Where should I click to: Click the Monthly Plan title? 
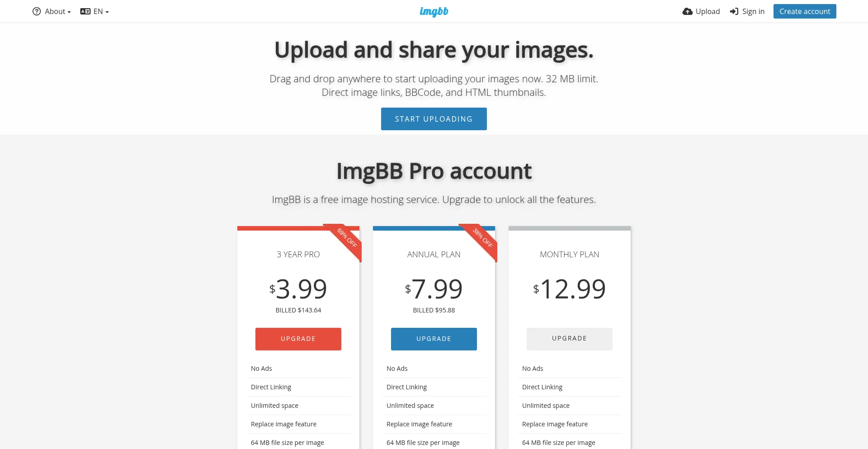[570, 255]
